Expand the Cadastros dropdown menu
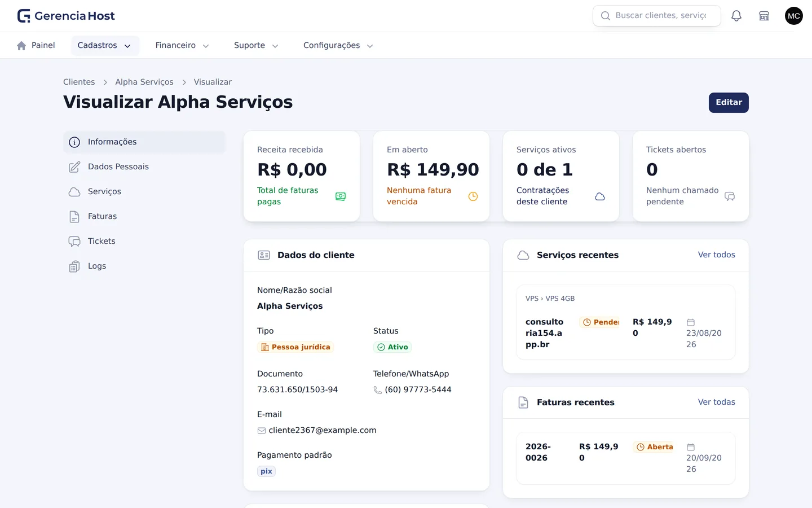The width and height of the screenshot is (812, 508). click(105, 46)
